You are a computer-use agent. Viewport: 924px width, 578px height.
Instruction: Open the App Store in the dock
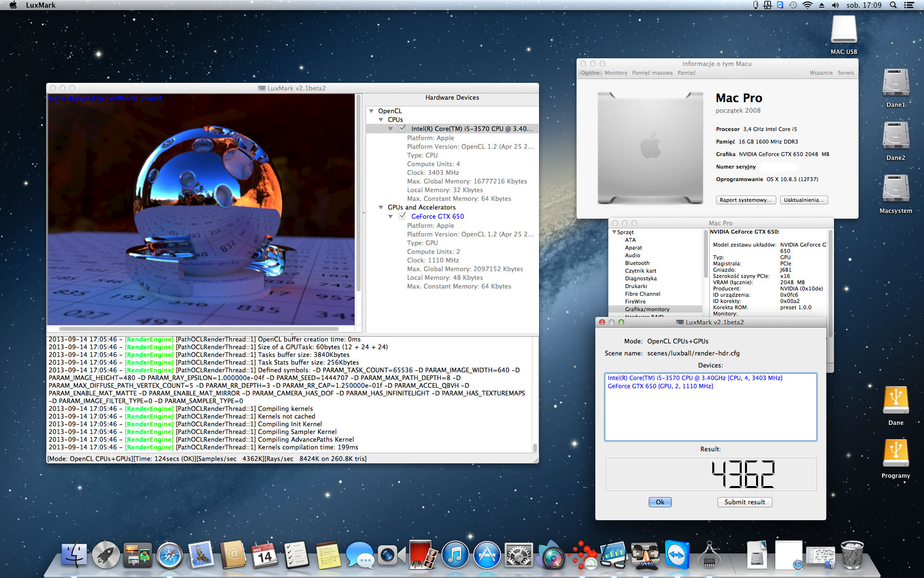point(487,555)
